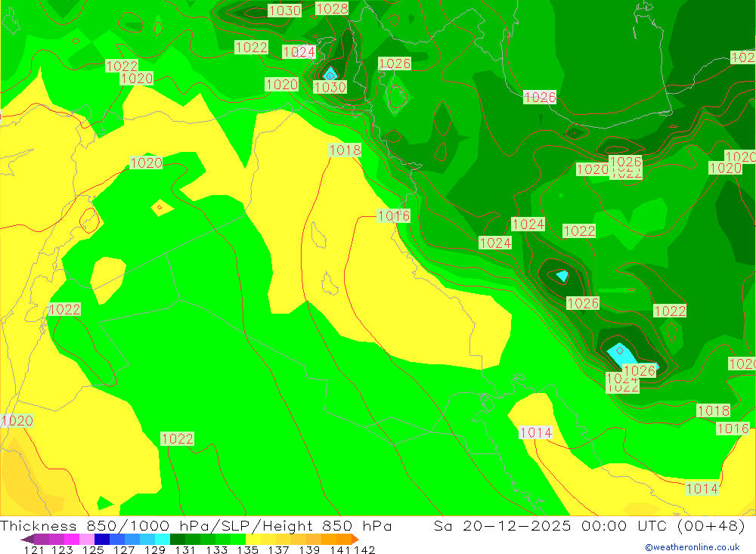The width and height of the screenshot is (756, 554).
Task: Select the dark blue legend swatch after 125
Action: pos(102,539)
